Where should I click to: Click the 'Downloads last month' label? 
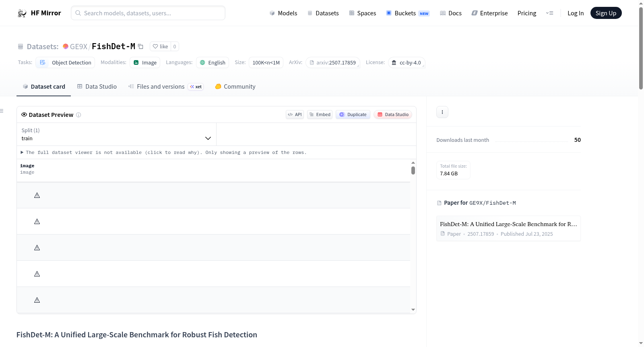tap(463, 140)
